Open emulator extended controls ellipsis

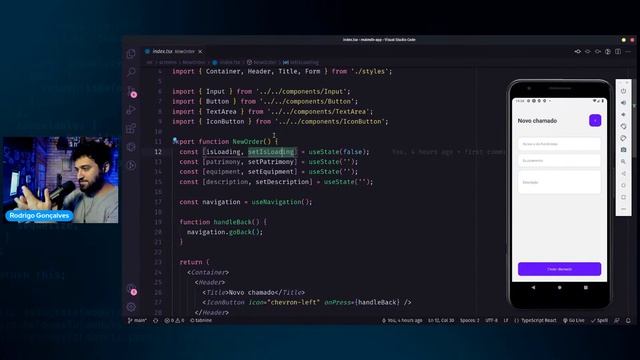coord(623,209)
